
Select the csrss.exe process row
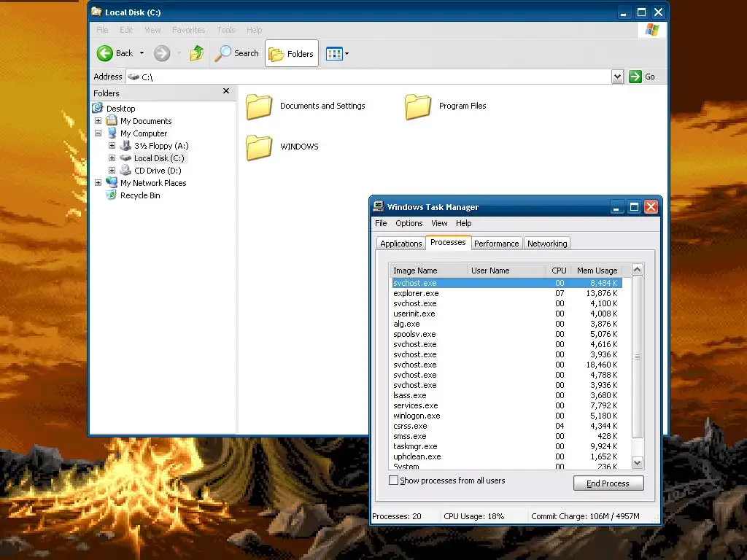tap(507, 426)
